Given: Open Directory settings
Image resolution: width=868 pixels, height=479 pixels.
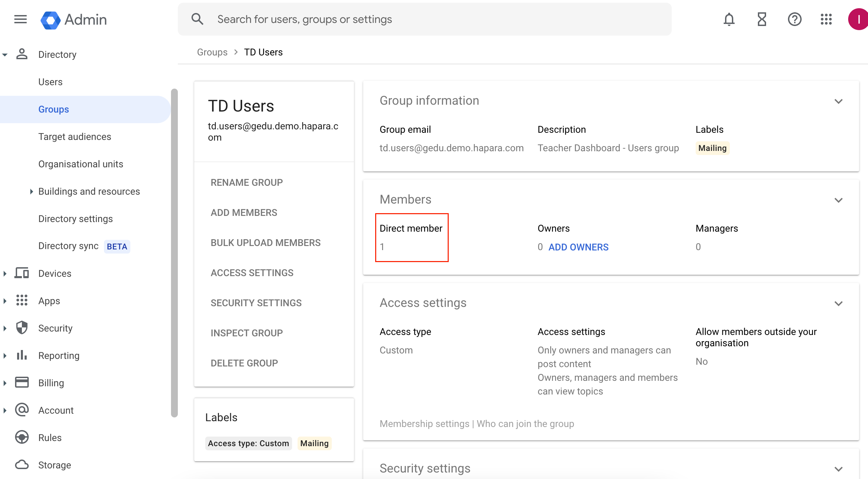Looking at the screenshot, I should click(76, 219).
